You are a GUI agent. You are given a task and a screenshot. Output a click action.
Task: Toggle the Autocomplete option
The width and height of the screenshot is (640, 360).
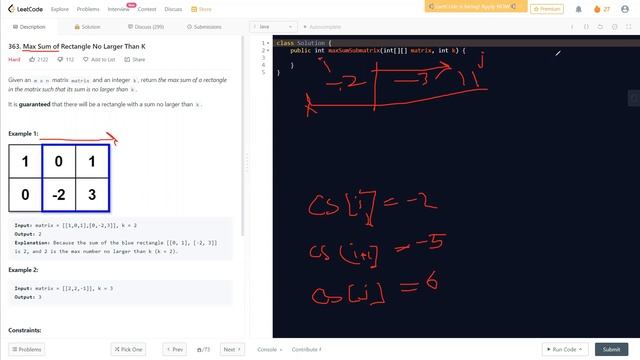tap(322, 27)
